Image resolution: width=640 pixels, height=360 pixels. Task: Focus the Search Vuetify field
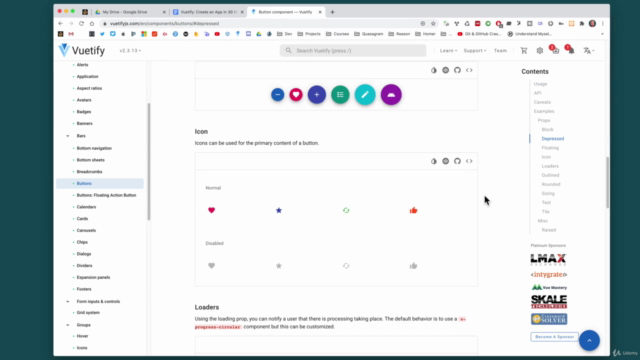point(353,51)
